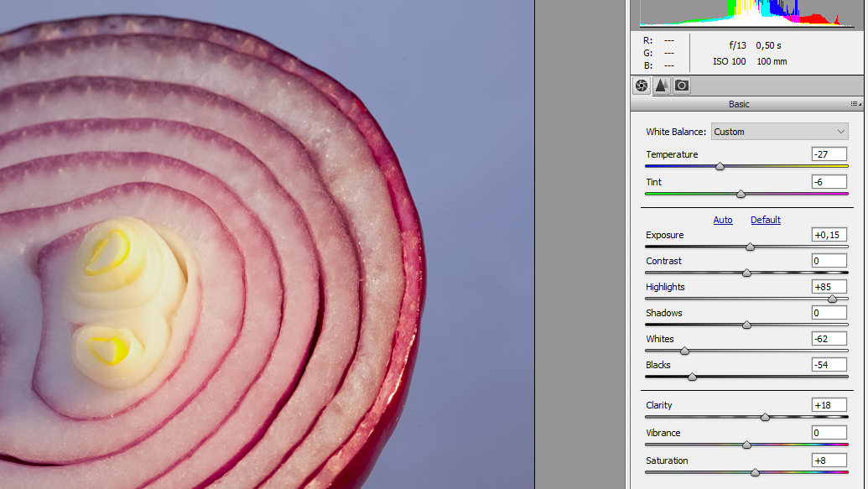The height and width of the screenshot is (489, 868).
Task: Click into the Clarity value field
Action: click(829, 405)
